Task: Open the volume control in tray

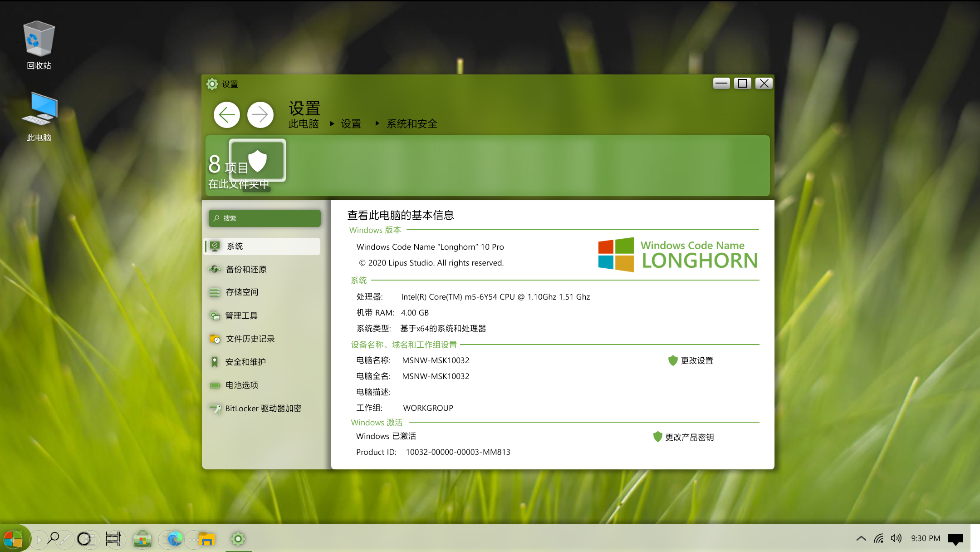Action: point(896,538)
